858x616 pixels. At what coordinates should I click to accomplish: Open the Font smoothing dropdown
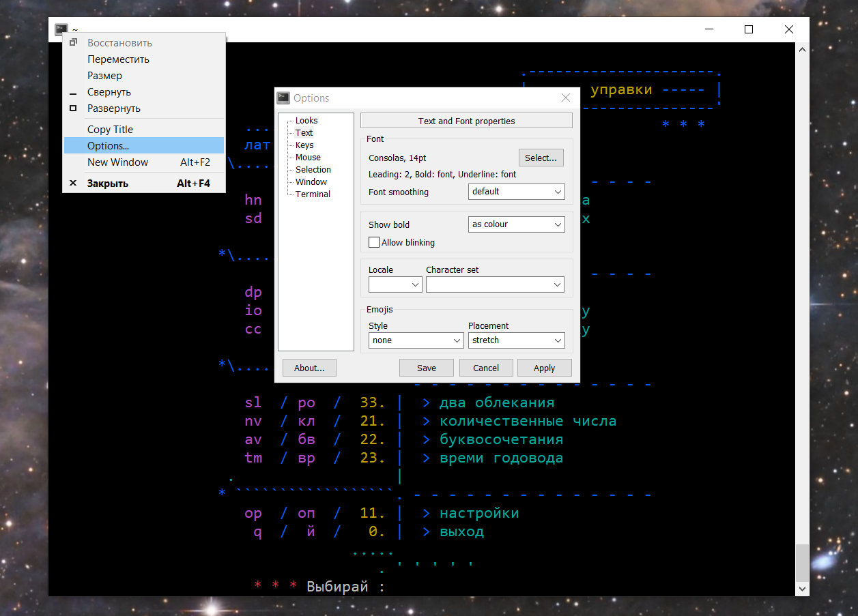pyautogui.click(x=516, y=192)
